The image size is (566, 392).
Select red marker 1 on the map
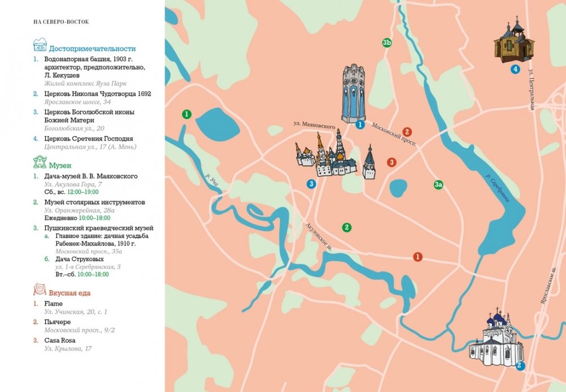coord(418,256)
